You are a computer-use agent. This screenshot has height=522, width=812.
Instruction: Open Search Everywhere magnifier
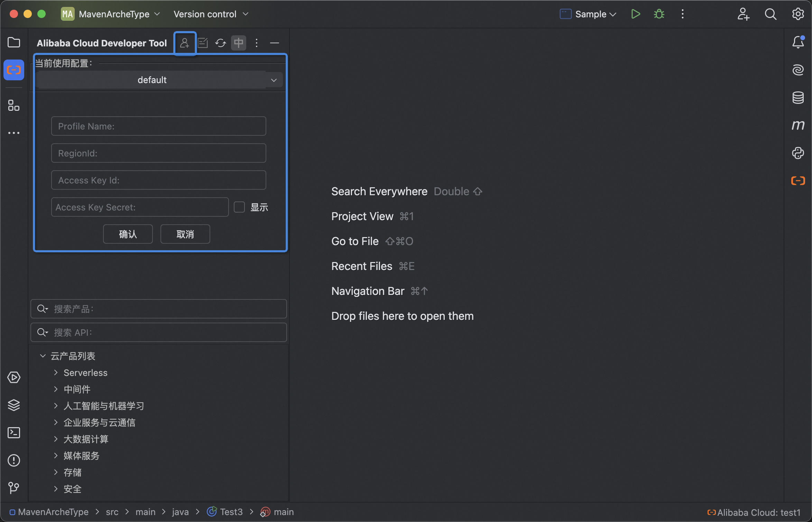coord(771,14)
